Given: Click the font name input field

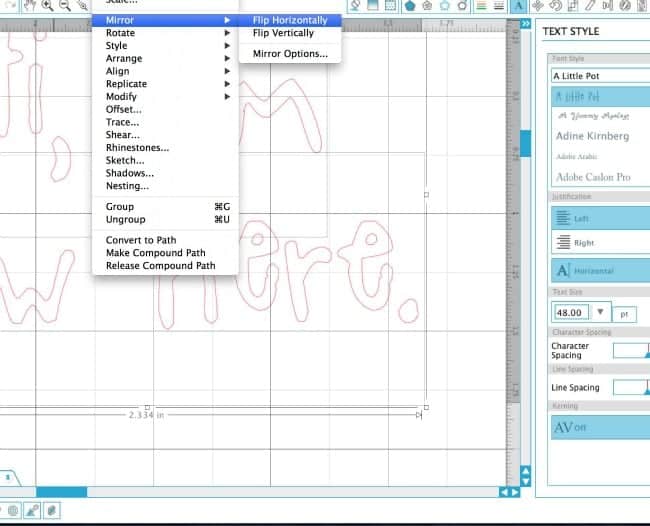Looking at the screenshot, I should [x=600, y=76].
